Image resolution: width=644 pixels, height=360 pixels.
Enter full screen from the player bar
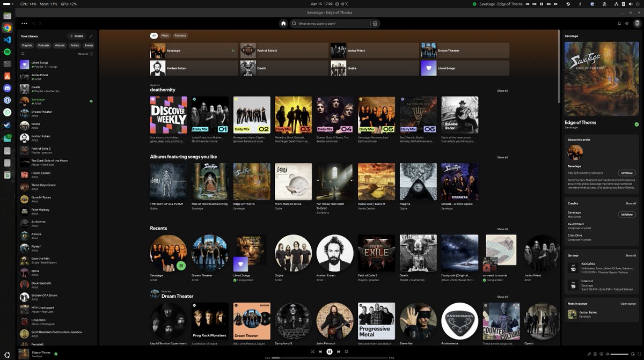[x=638, y=354]
